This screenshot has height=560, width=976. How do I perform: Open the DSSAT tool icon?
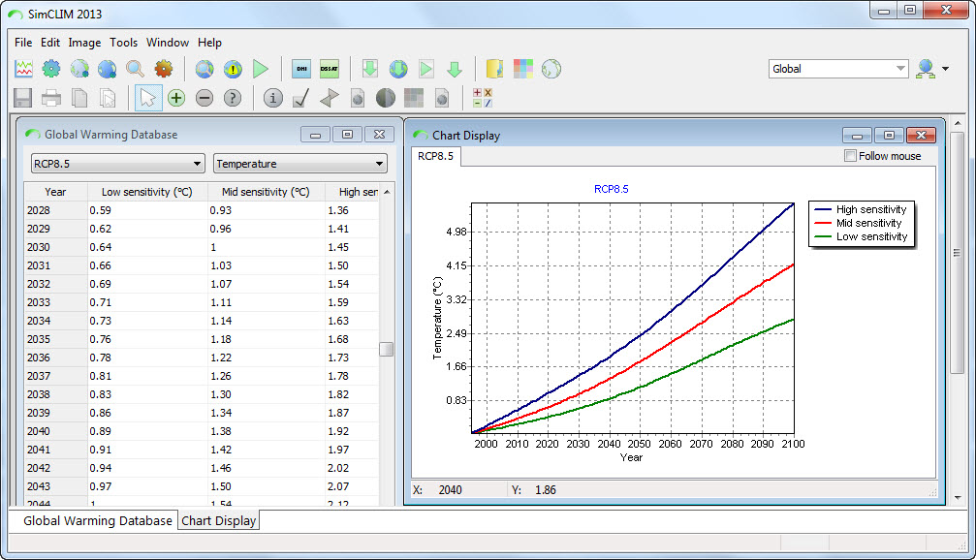330,69
